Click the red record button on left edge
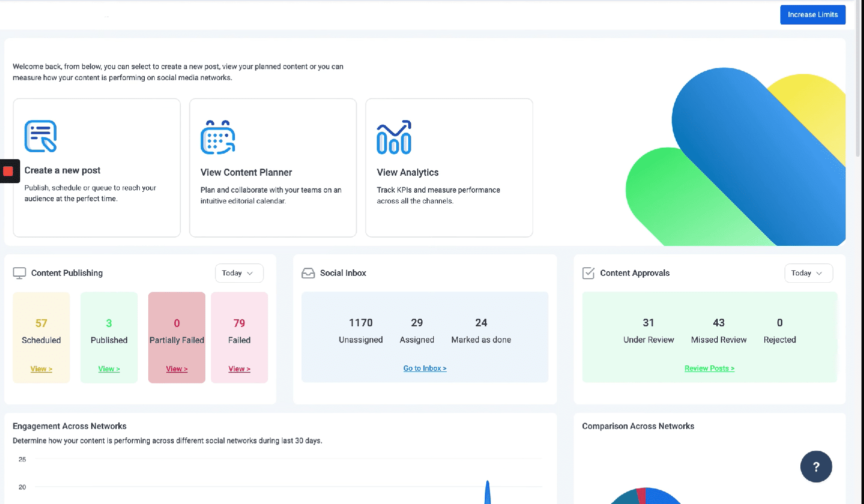 (x=9, y=171)
